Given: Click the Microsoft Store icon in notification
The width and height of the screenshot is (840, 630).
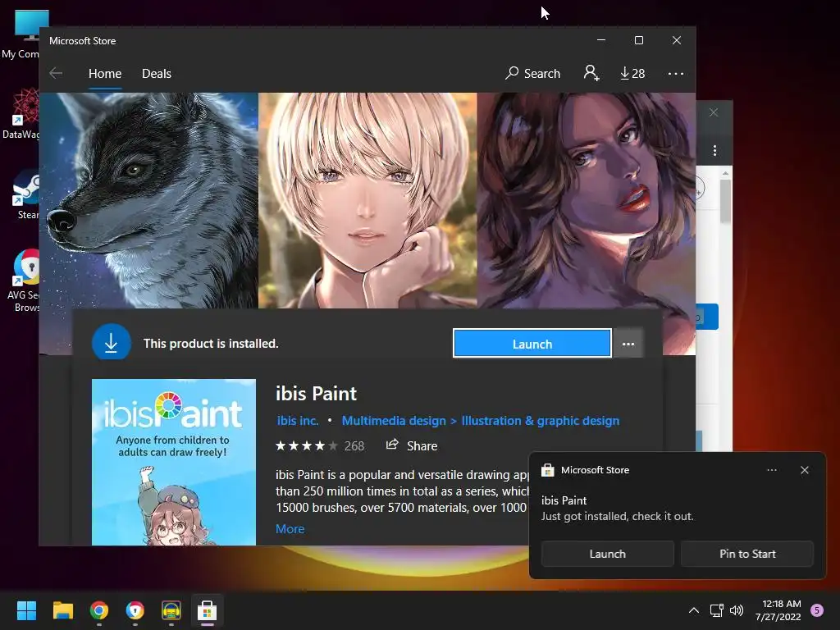Looking at the screenshot, I should point(547,470).
